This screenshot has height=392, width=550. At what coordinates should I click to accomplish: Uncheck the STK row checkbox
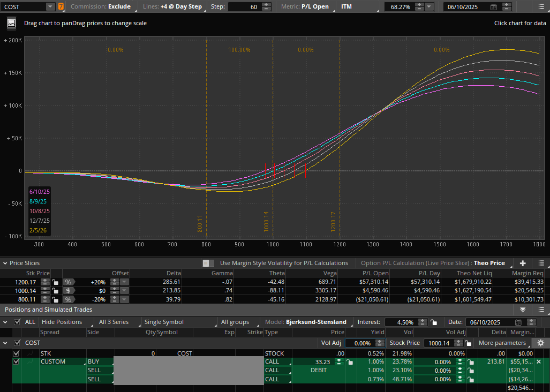pos(16,353)
